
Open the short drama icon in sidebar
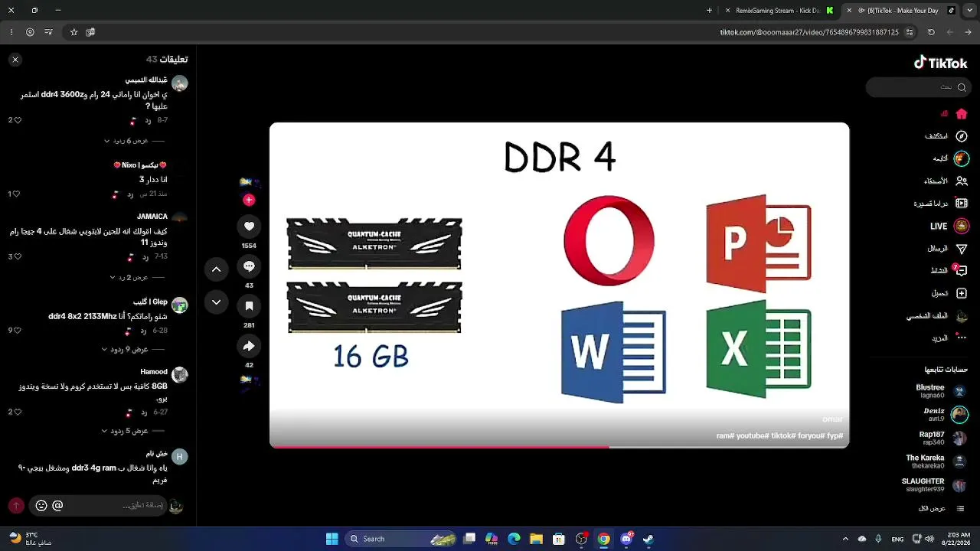tap(962, 204)
